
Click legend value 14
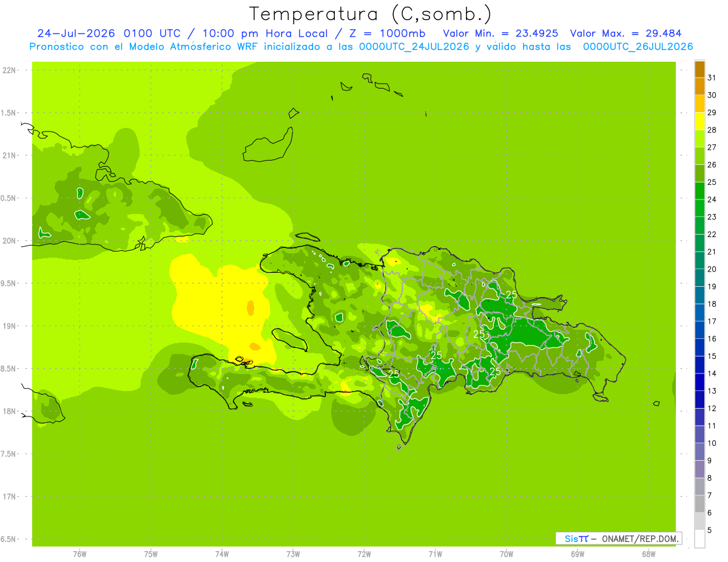pyautogui.click(x=712, y=373)
